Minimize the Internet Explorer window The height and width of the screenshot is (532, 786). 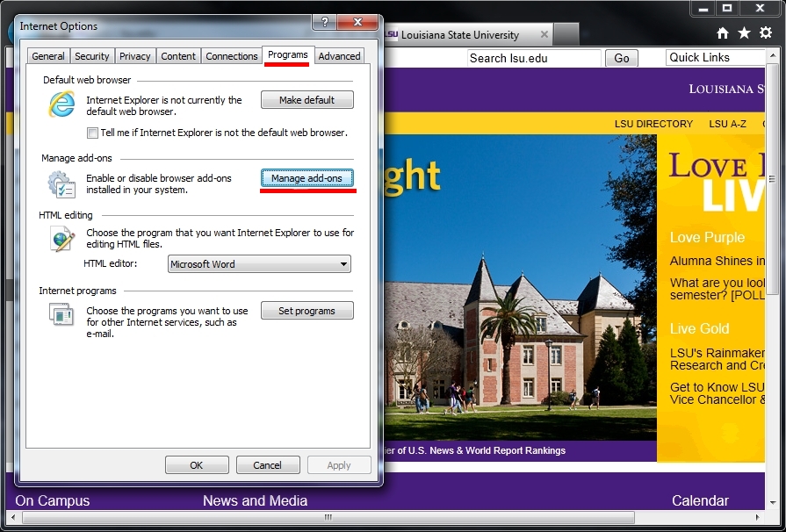pos(703,9)
